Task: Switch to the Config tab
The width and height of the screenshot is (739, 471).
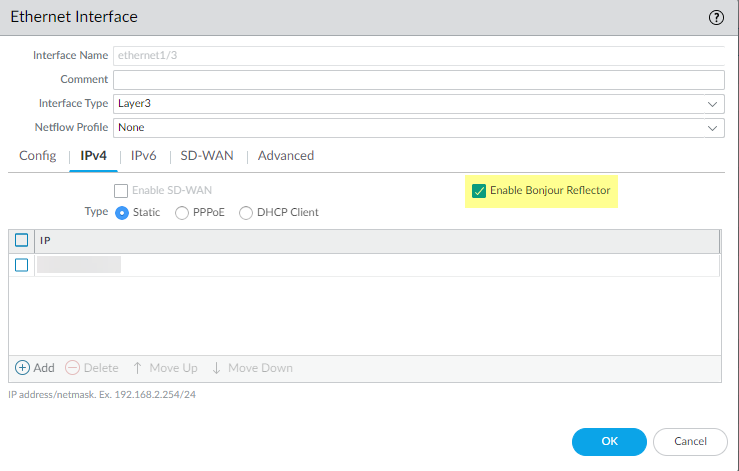Action: pos(37,156)
